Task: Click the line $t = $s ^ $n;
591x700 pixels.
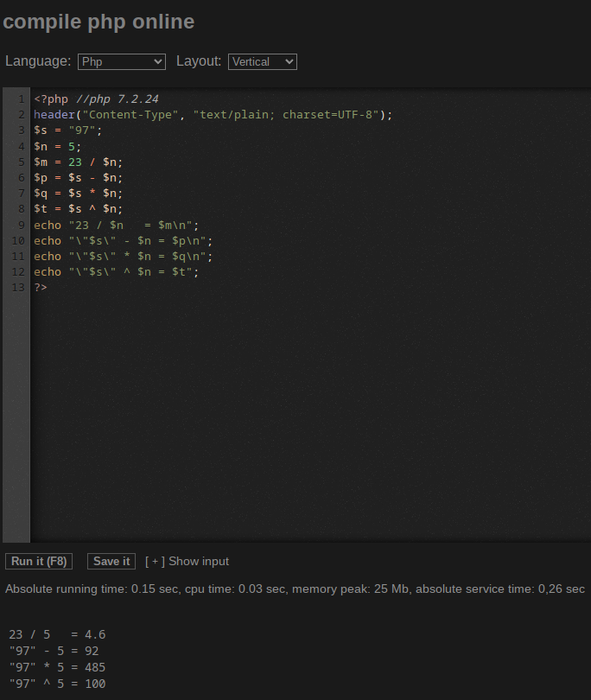Action: [78, 209]
